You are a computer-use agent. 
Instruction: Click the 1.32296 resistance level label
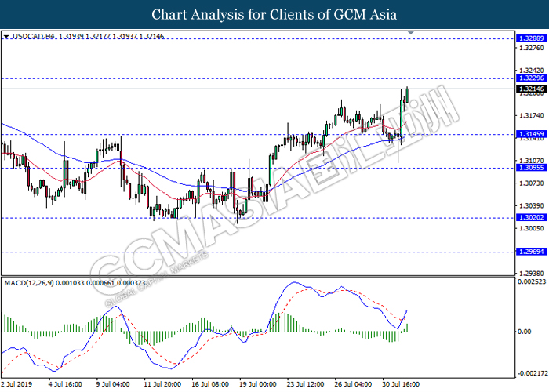(531, 78)
